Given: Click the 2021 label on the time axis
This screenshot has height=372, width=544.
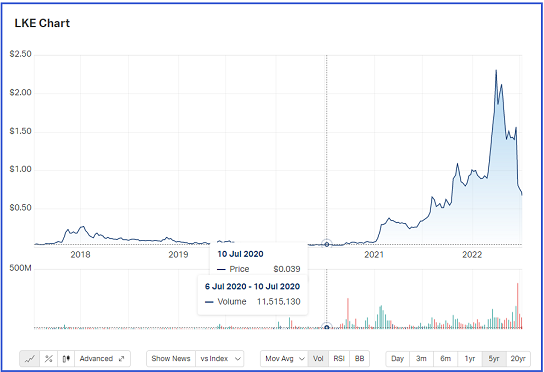Looking at the screenshot, I should coord(374,255).
